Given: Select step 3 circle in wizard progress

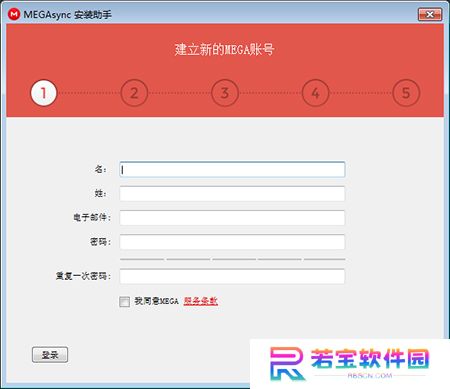Looking at the screenshot, I should 225,93.
